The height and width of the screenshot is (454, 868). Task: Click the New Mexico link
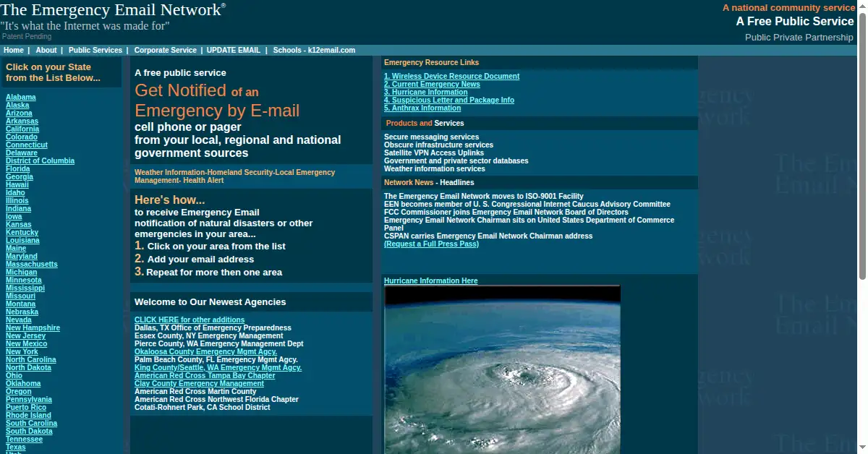pyautogui.click(x=27, y=343)
